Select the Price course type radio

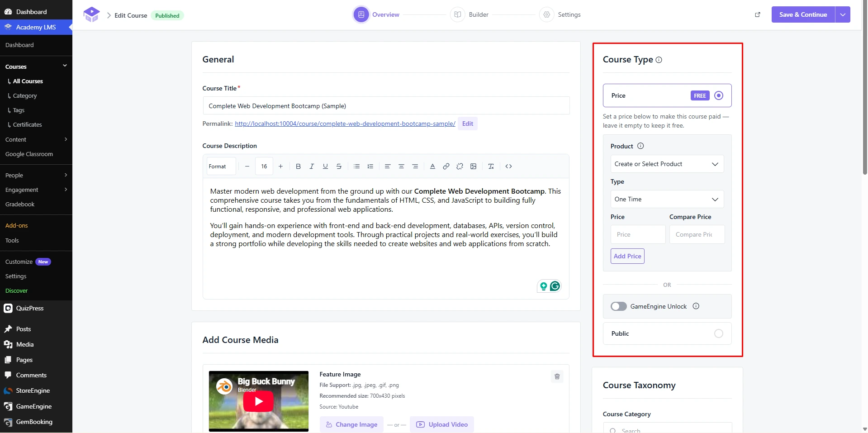[719, 95]
